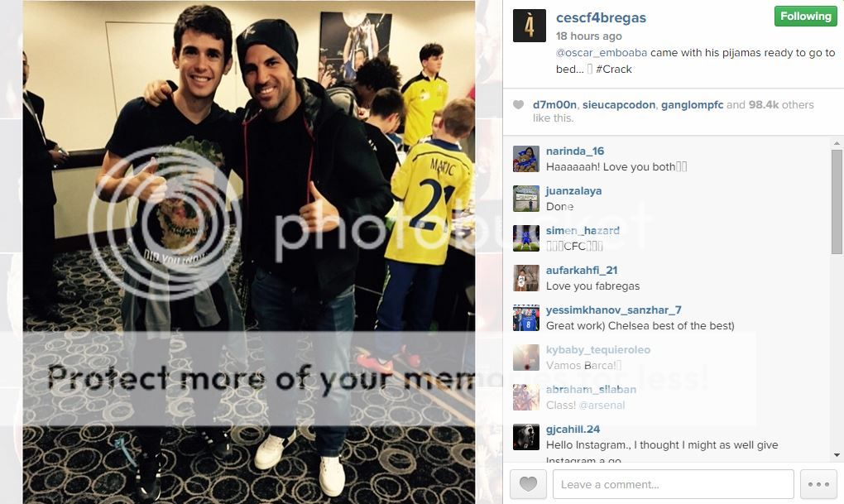Click the Leave a comment field
The width and height of the screenshot is (844, 504).
click(x=673, y=484)
